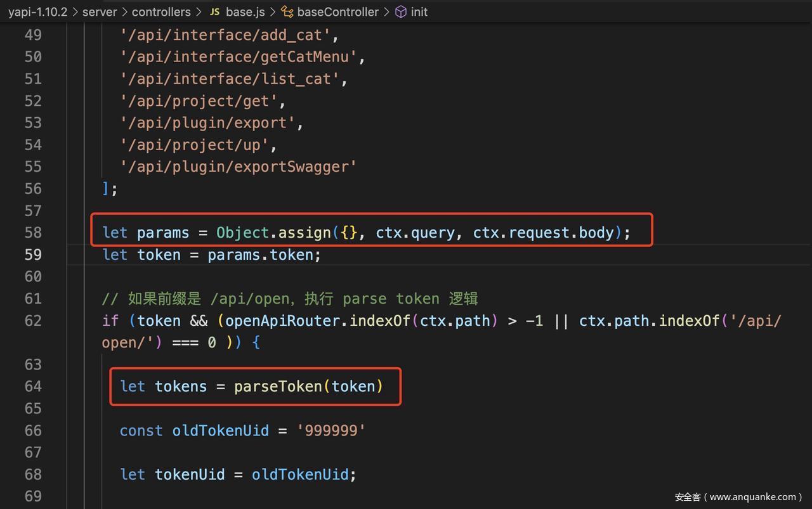Click the parseToken function call
Viewport: 812px width, 509px height.
pos(278,387)
